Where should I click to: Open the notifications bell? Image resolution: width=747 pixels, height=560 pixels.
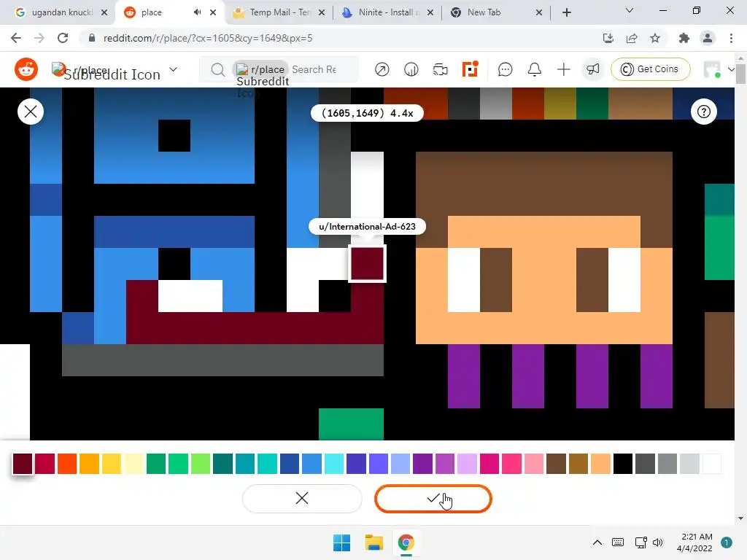point(535,69)
